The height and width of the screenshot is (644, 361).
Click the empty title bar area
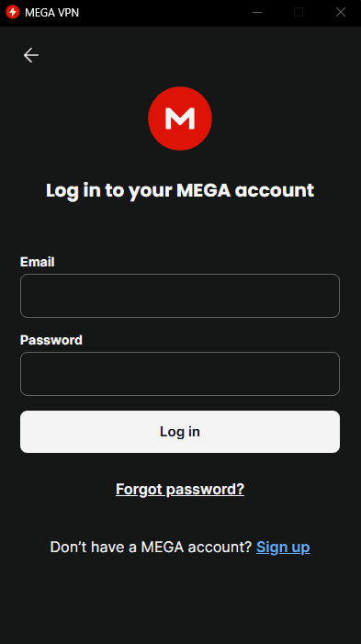tap(163, 12)
